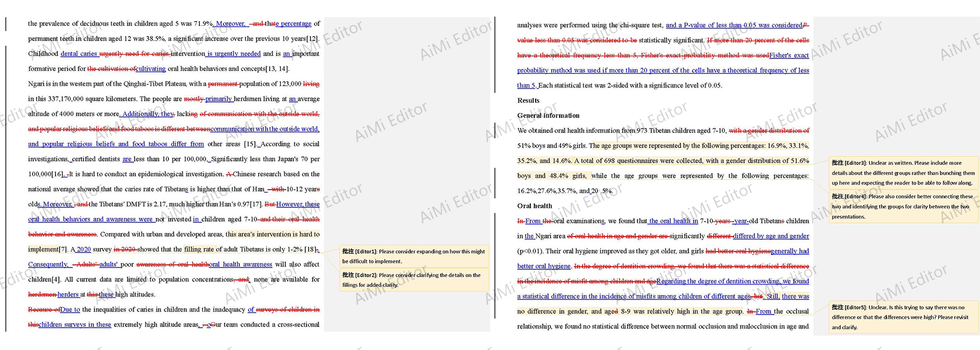Viewport: 980px width, 350px height.
Task: Click the 'General information' subheading
Action: coord(548,116)
